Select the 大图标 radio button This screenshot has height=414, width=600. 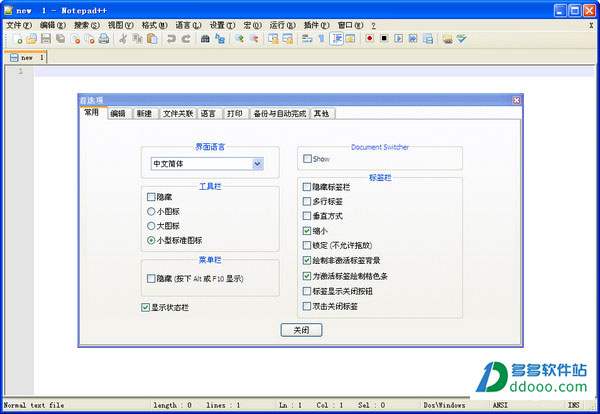(x=151, y=226)
